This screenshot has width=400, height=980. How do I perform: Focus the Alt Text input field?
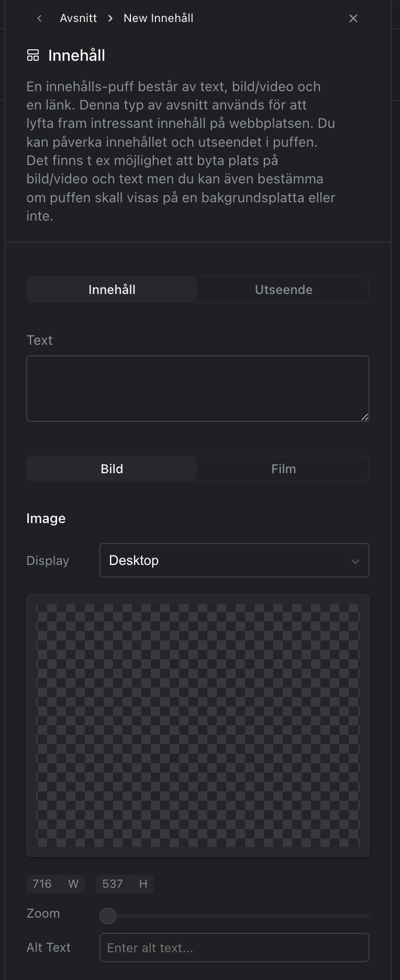234,948
